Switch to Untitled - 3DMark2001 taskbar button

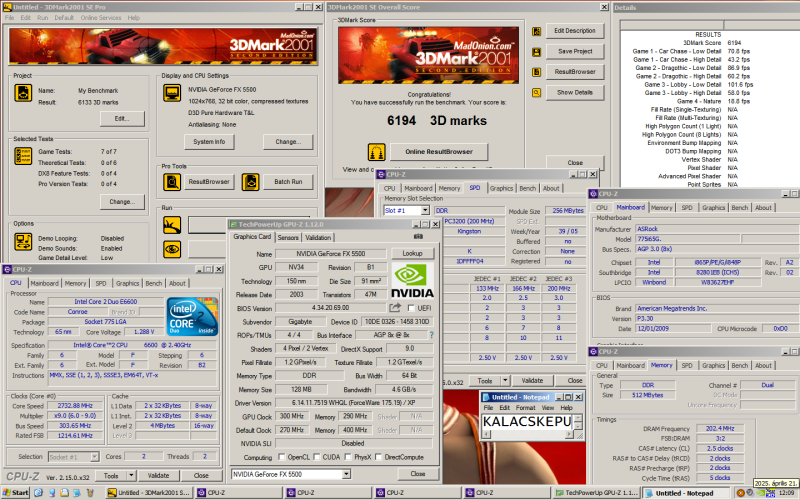click(150, 493)
